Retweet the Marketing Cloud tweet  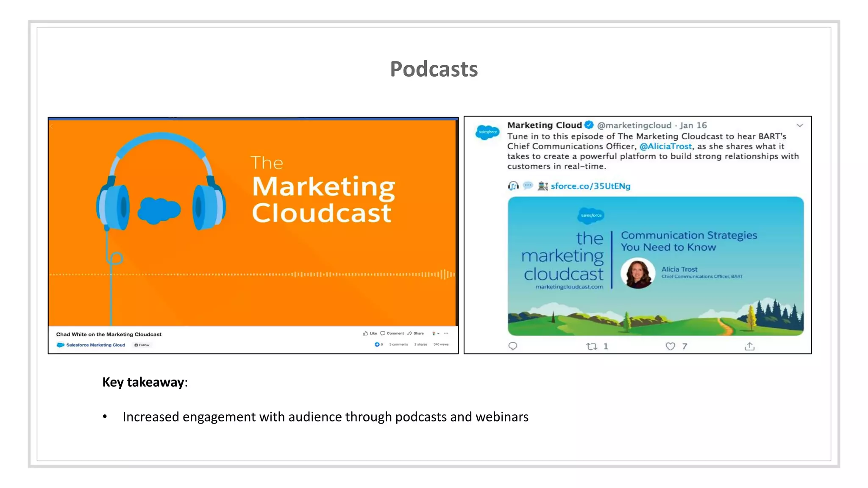592,346
